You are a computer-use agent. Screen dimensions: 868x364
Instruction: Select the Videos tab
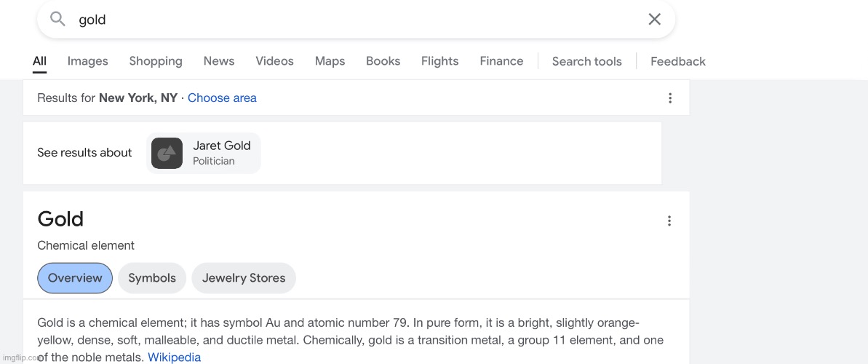coord(274,61)
